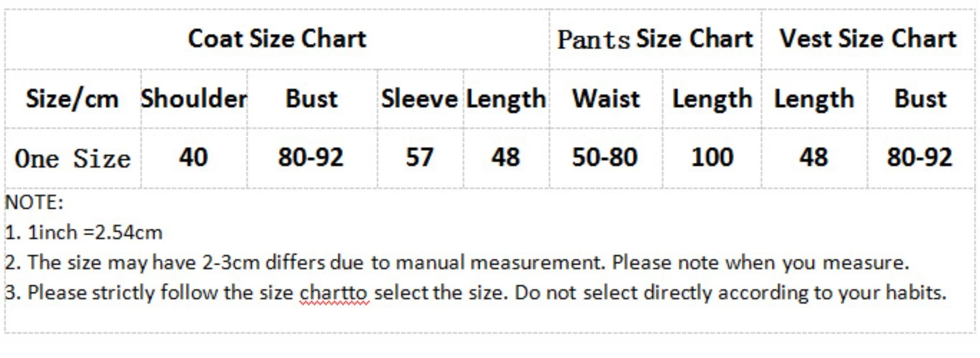Select the pants length value 100
Image resolution: width=980 pixels, height=358 pixels.
(x=712, y=158)
